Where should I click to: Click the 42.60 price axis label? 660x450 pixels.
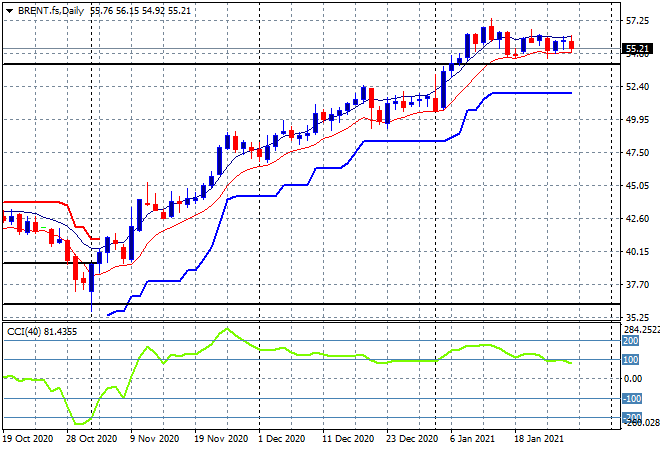pos(638,218)
